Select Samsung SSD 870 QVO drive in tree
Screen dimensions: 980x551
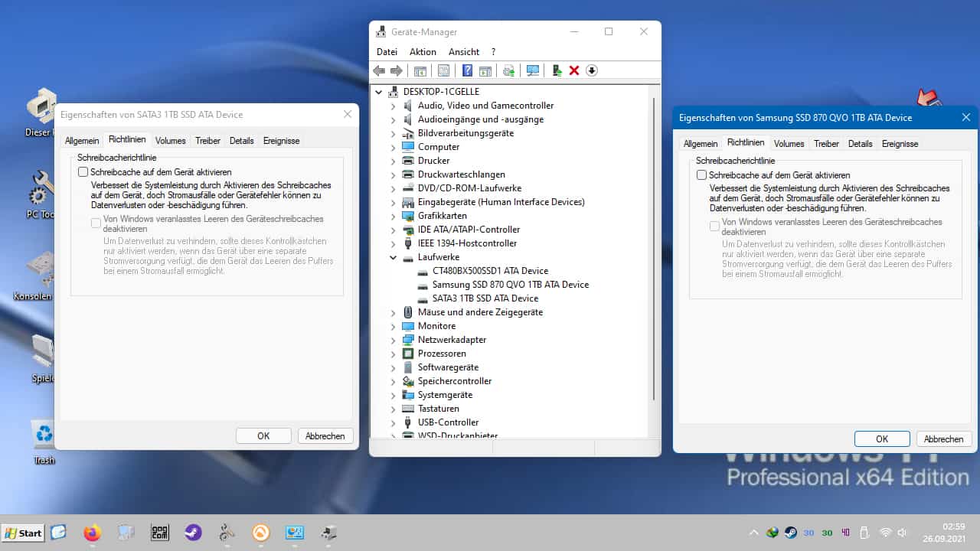pyautogui.click(x=511, y=285)
